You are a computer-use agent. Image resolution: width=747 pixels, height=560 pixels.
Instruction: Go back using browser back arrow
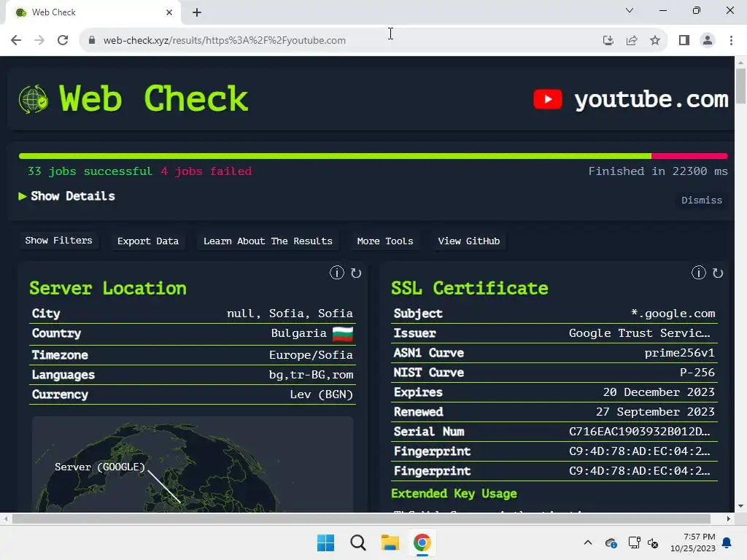pyautogui.click(x=16, y=40)
